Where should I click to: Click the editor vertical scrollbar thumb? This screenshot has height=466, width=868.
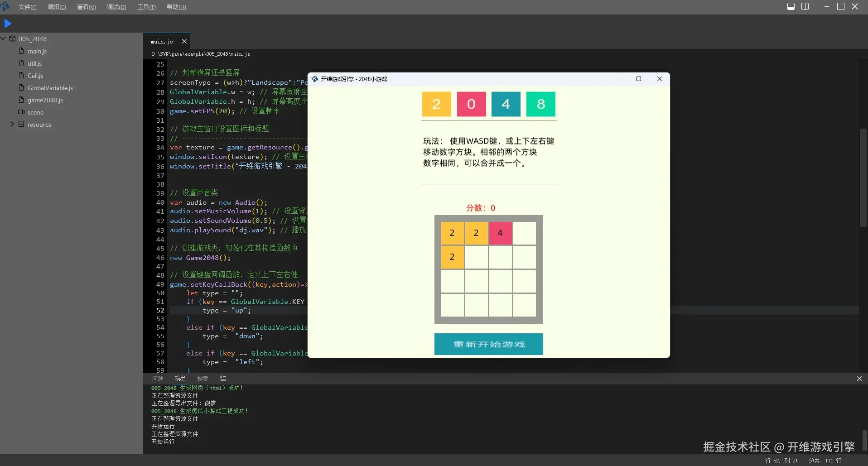pyautogui.click(x=863, y=178)
